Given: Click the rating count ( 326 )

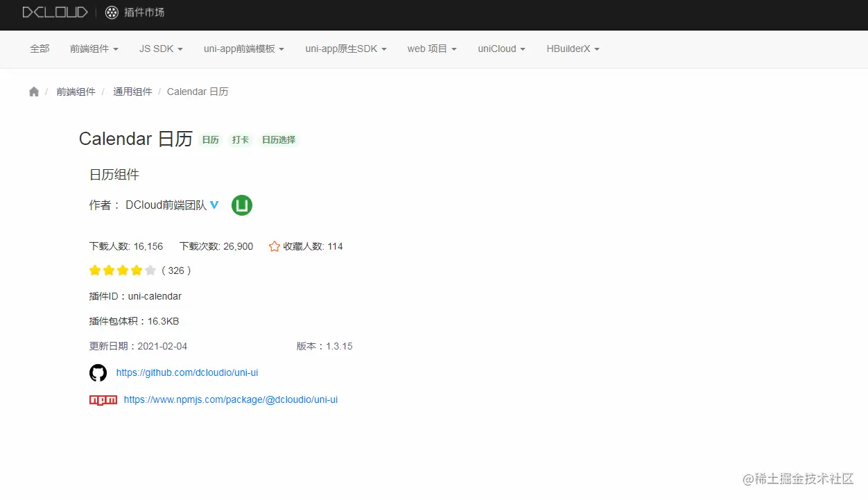Looking at the screenshot, I should [x=176, y=270].
